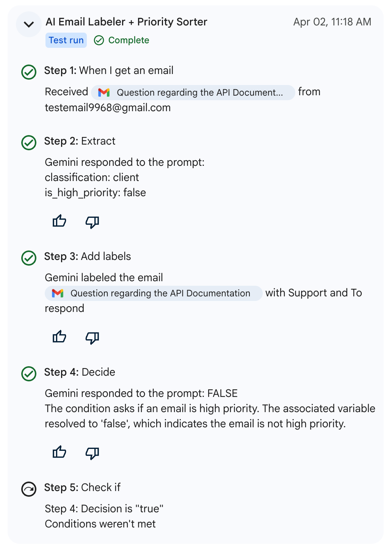This screenshot has width=392, height=551.
Task: Click the Gmail icon in the Step 3 chip
Action: click(58, 293)
